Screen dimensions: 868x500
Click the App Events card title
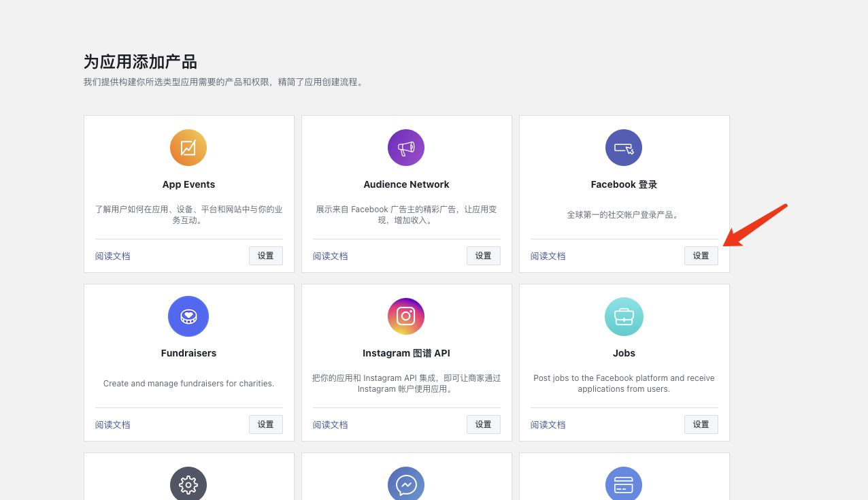[x=188, y=184]
